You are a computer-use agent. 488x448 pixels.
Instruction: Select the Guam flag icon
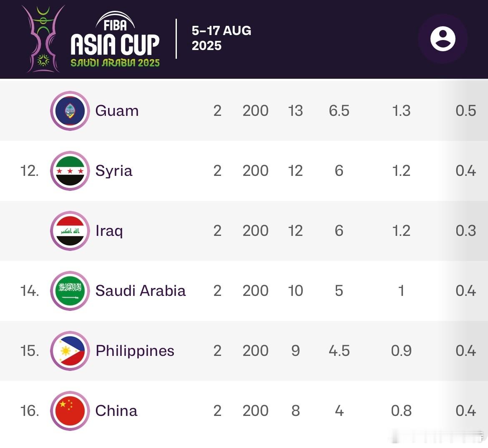70,111
